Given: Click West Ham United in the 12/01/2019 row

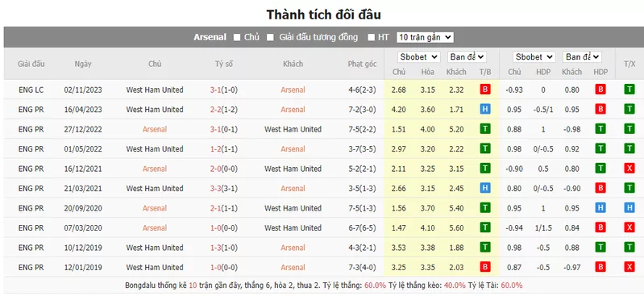Looking at the screenshot, I should coord(155,267).
